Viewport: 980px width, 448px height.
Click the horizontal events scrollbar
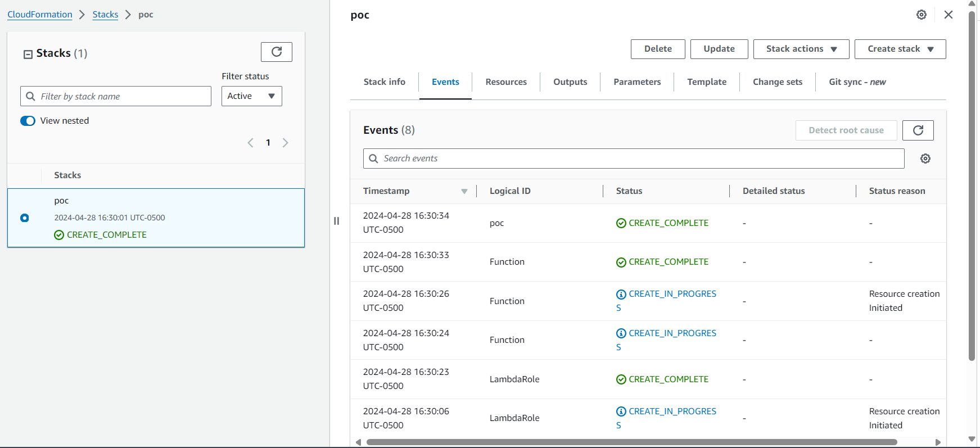[x=631, y=442]
